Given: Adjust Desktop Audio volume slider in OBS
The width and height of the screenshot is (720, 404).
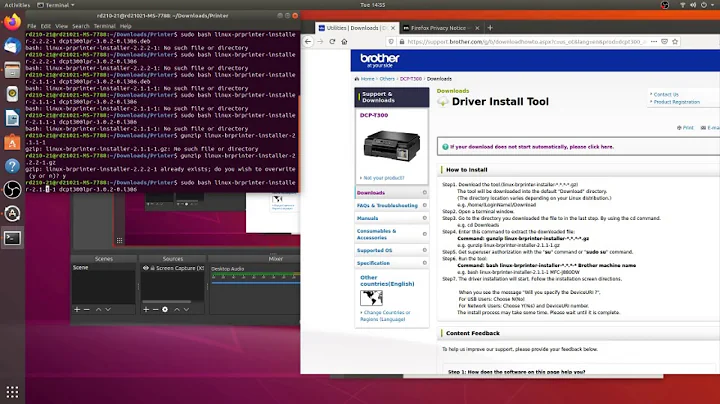Looking at the screenshot, I should [x=255, y=282].
